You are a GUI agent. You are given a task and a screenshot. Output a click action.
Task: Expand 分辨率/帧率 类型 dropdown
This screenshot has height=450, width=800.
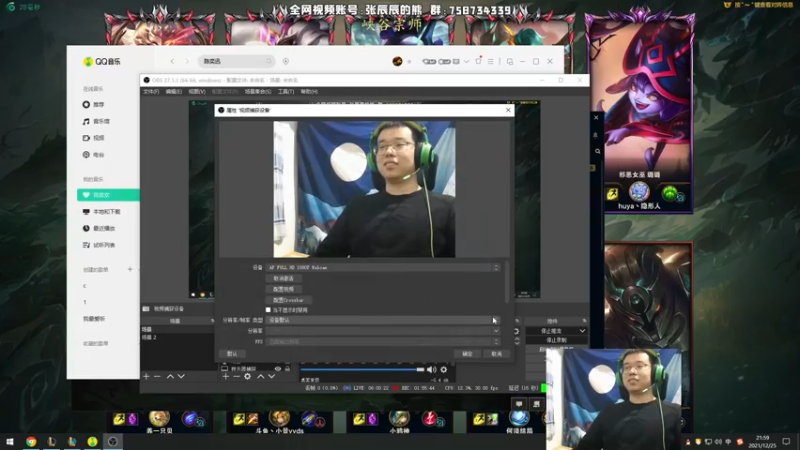(x=383, y=320)
